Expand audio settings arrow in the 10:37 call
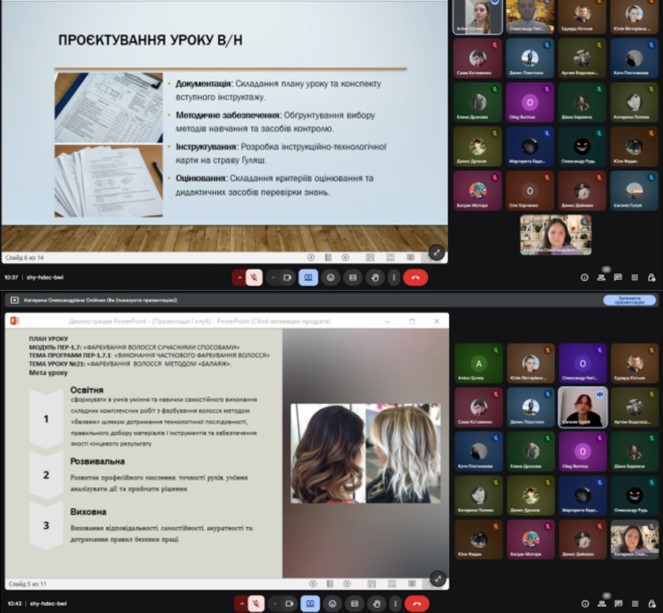 click(239, 277)
